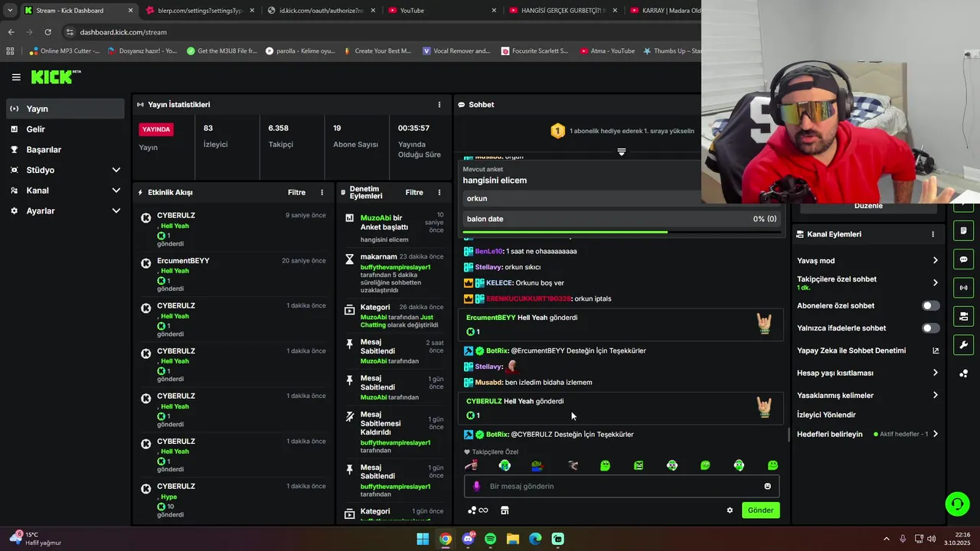Insert the last green smiley emote
This screenshot has height=551, width=980.
coord(773,465)
